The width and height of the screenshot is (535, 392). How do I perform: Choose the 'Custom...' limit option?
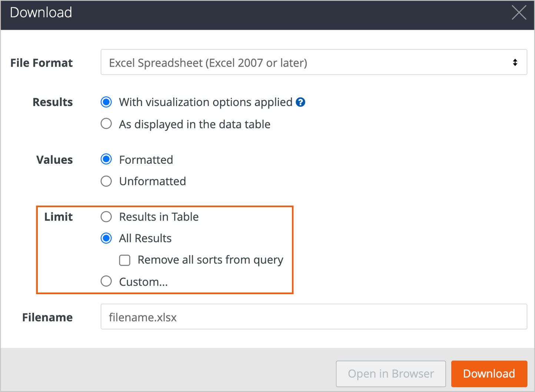click(x=106, y=282)
